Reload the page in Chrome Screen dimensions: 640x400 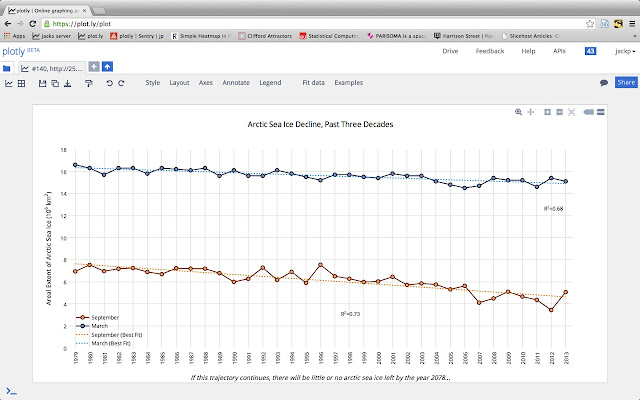coord(33,24)
